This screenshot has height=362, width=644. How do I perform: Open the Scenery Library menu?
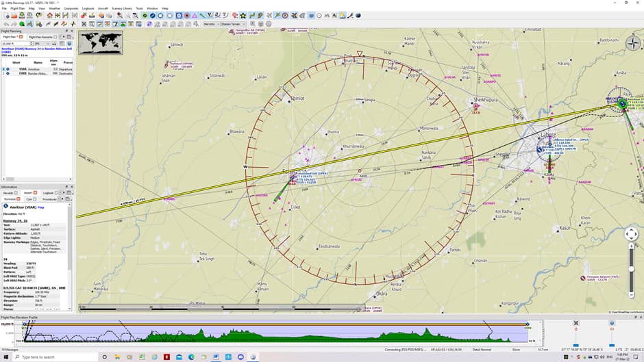click(x=122, y=8)
